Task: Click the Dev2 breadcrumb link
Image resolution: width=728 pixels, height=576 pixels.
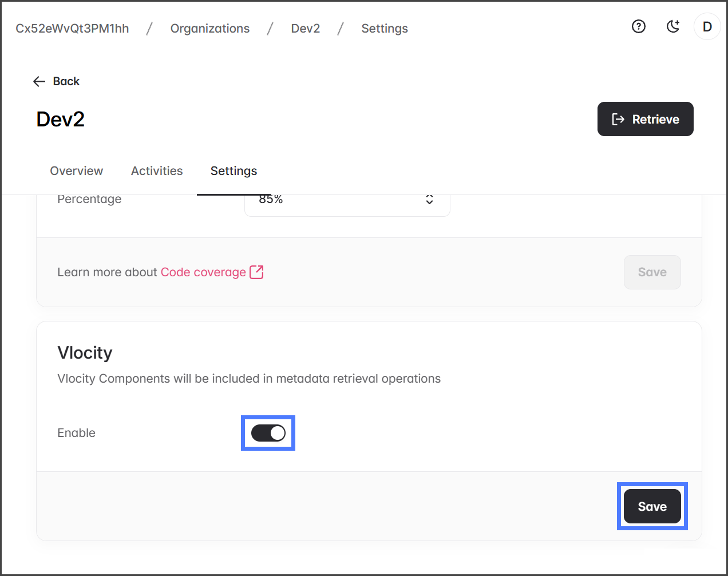Action: tap(305, 29)
